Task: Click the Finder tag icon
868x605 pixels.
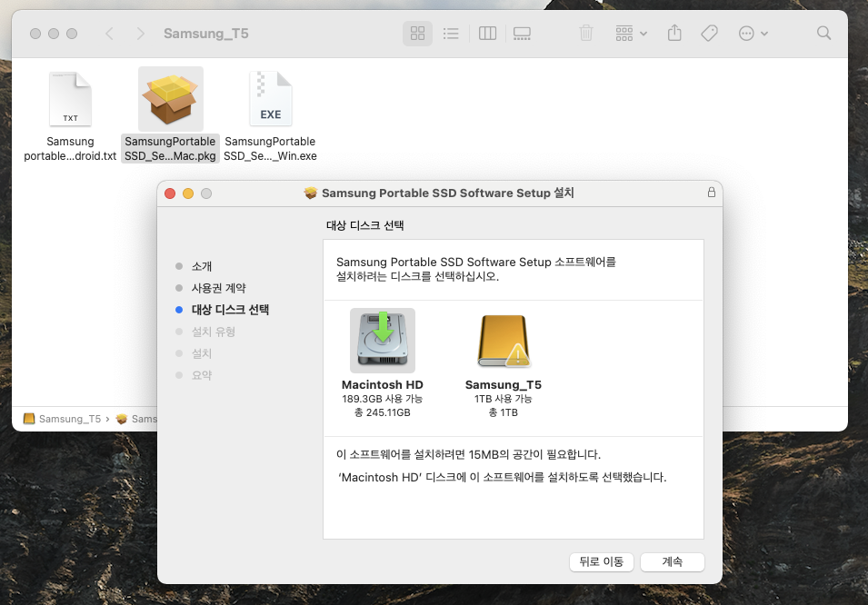Action: tap(709, 34)
